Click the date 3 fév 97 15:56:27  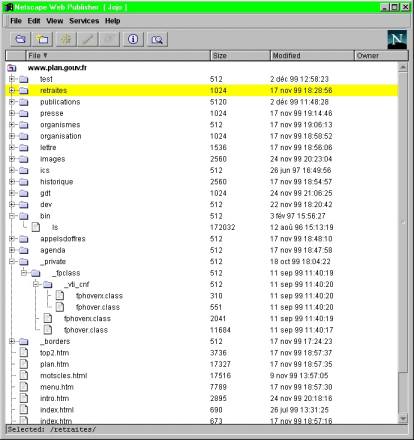[298, 216]
